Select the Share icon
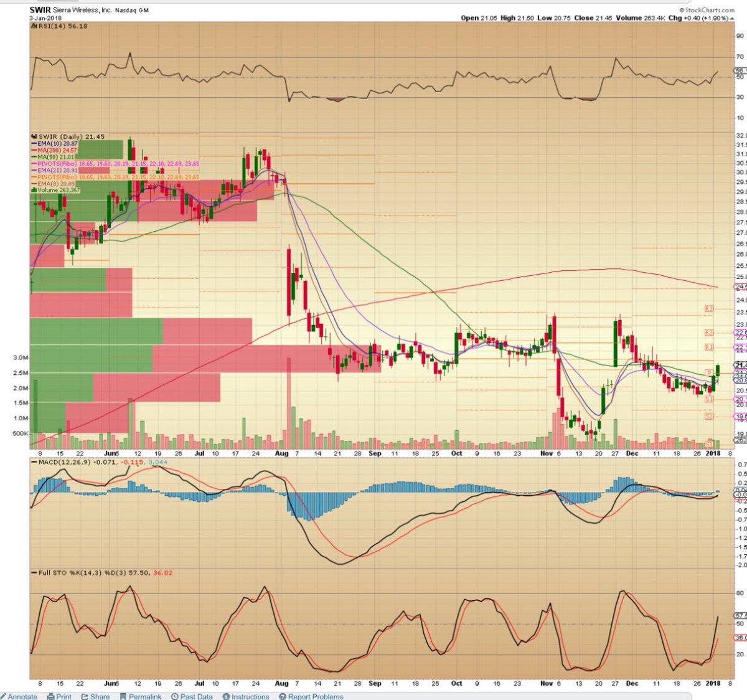Screen dimensions: 747x700 click(x=85, y=696)
